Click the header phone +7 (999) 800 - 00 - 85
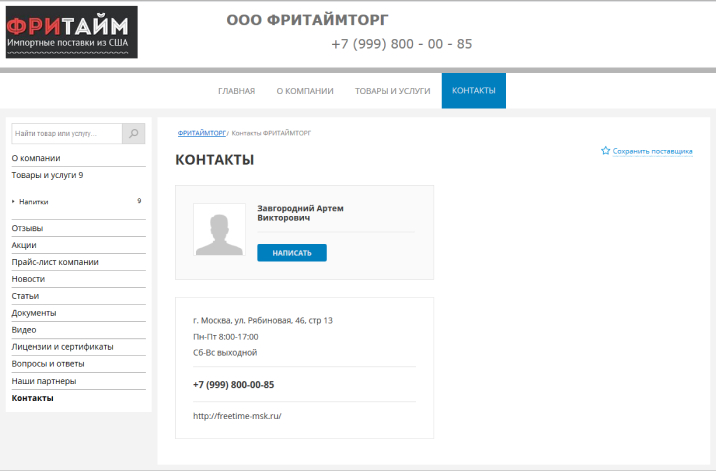 (x=401, y=44)
